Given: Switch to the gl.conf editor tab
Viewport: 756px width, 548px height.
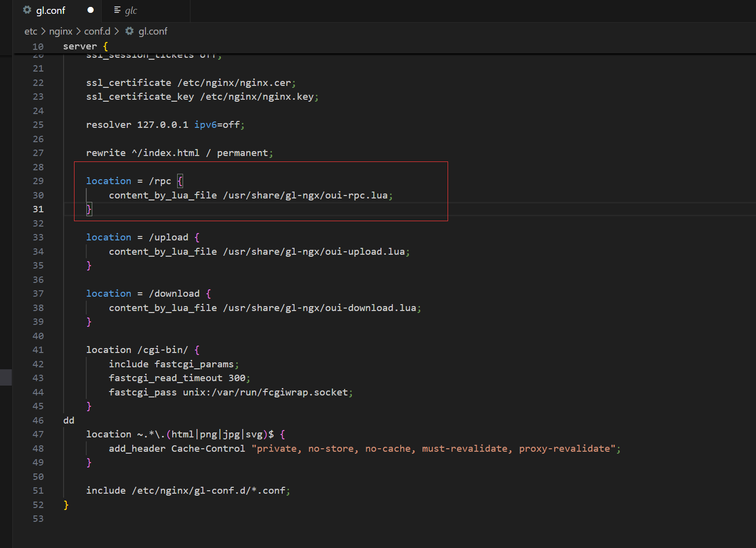Looking at the screenshot, I should (x=57, y=10).
